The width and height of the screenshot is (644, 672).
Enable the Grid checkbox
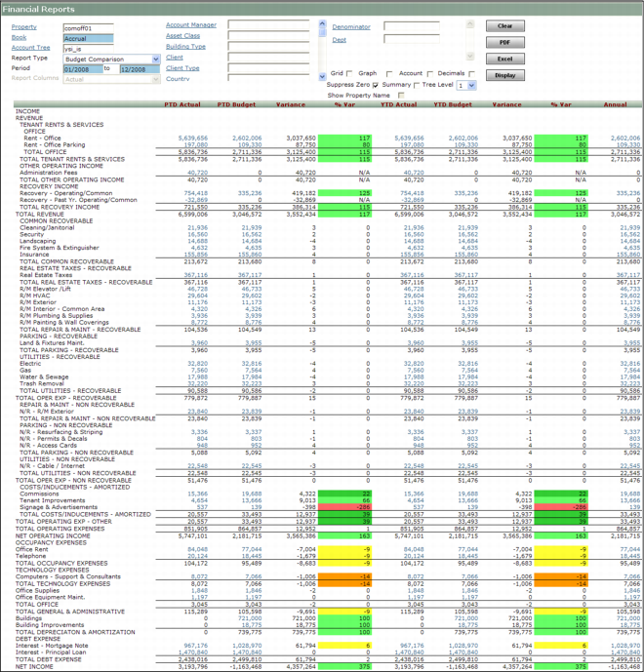pyautogui.click(x=351, y=73)
